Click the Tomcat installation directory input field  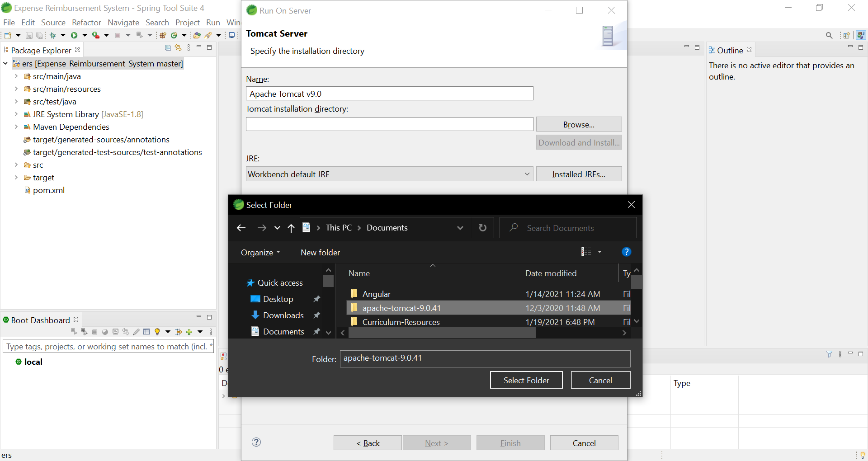pyautogui.click(x=389, y=124)
